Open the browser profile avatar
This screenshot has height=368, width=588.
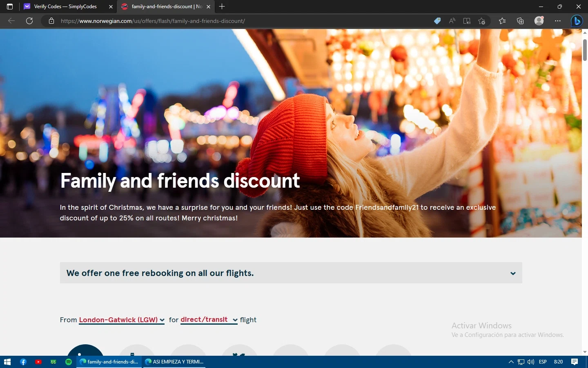539,20
